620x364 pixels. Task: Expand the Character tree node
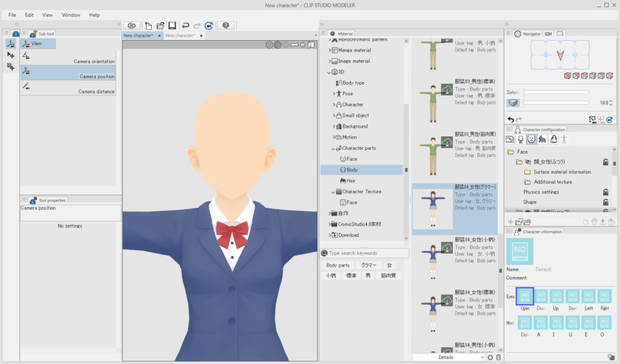[334, 105]
